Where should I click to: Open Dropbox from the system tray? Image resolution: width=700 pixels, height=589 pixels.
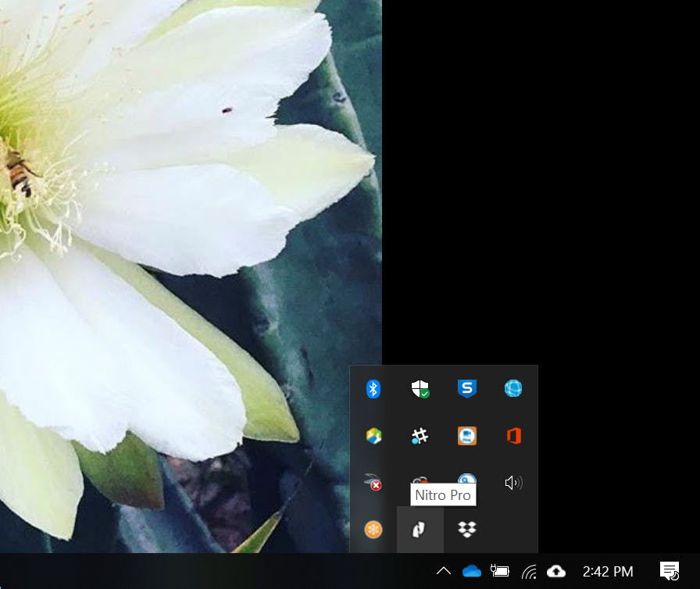click(466, 530)
